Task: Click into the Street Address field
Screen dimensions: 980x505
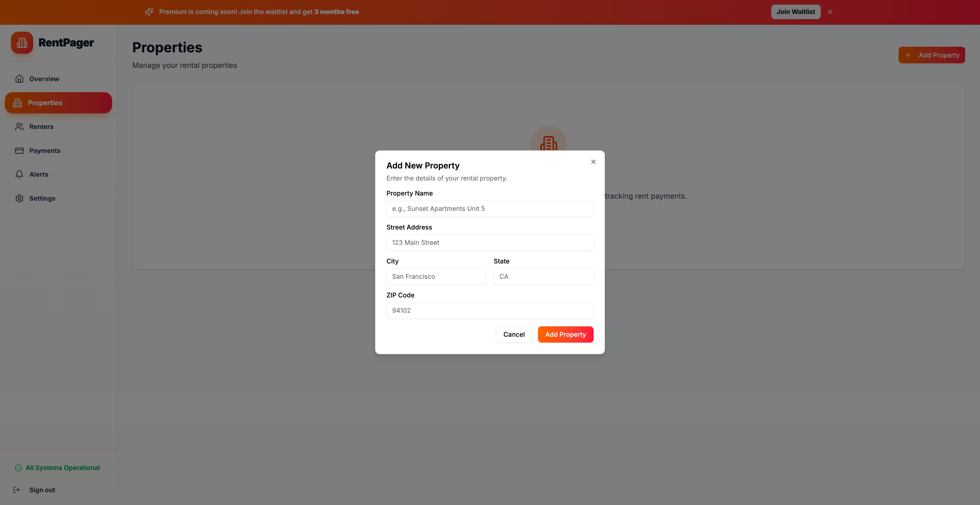Action: [490, 242]
